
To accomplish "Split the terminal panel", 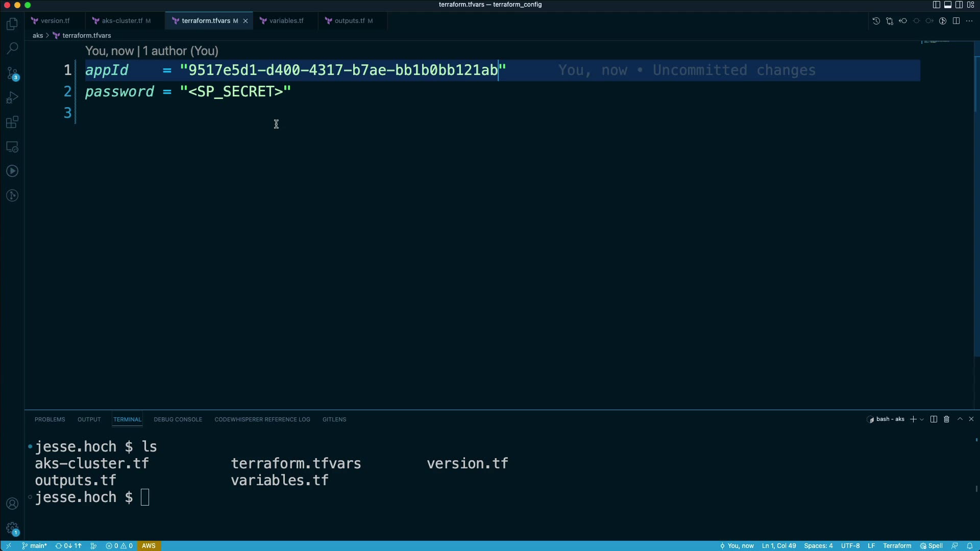I will [x=934, y=419].
